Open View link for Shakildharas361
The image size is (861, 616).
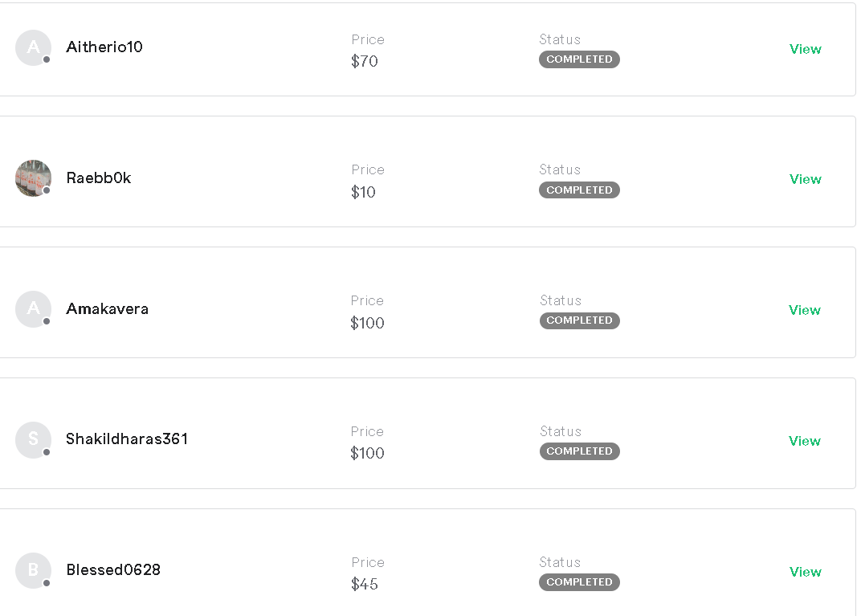804,441
